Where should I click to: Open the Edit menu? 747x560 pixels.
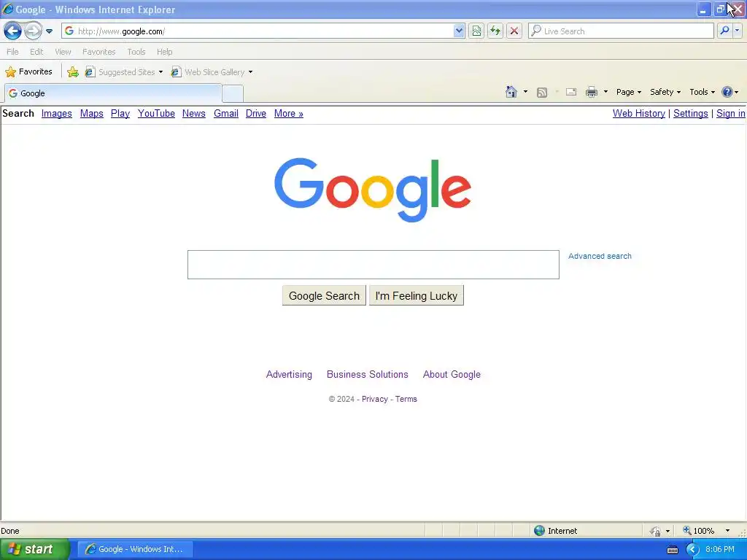(x=36, y=52)
